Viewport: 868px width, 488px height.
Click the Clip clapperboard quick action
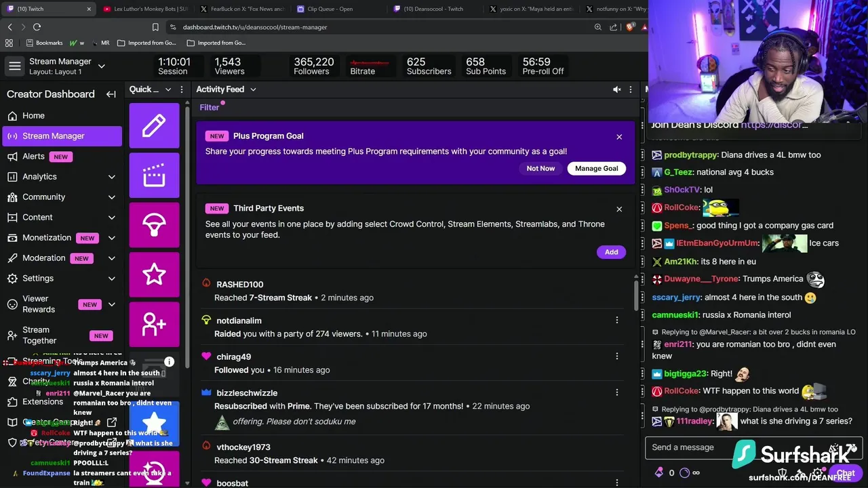(154, 175)
